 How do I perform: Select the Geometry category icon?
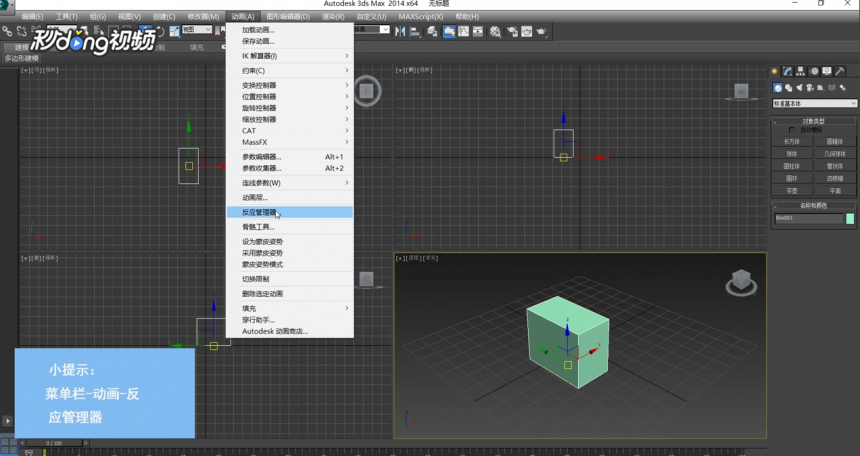pyautogui.click(x=777, y=88)
